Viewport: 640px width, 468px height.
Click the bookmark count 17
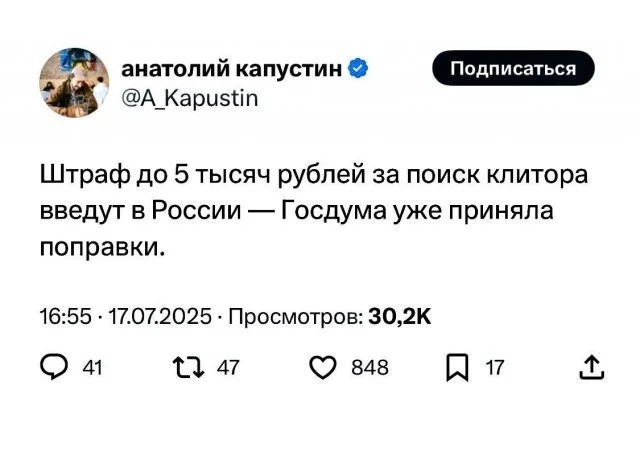(494, 368)
